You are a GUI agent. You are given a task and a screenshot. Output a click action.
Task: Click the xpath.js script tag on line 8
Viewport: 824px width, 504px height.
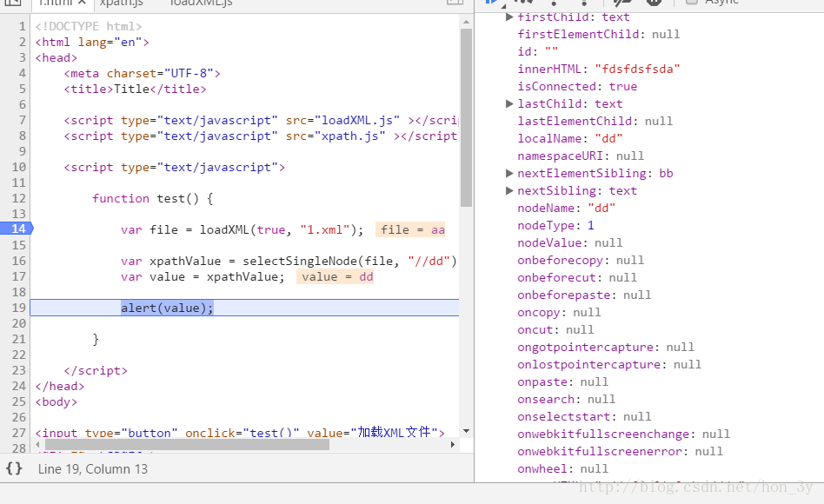pyautogui.click(x=261, y=136)
